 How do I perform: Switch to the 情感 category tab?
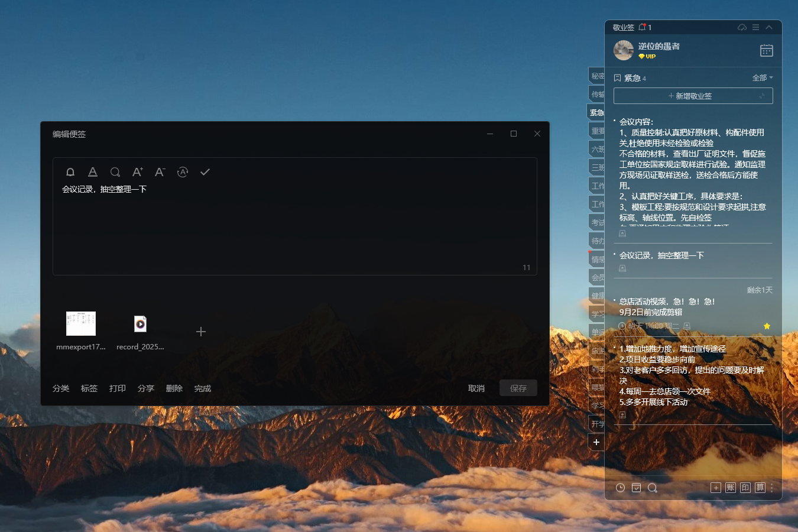597,259
